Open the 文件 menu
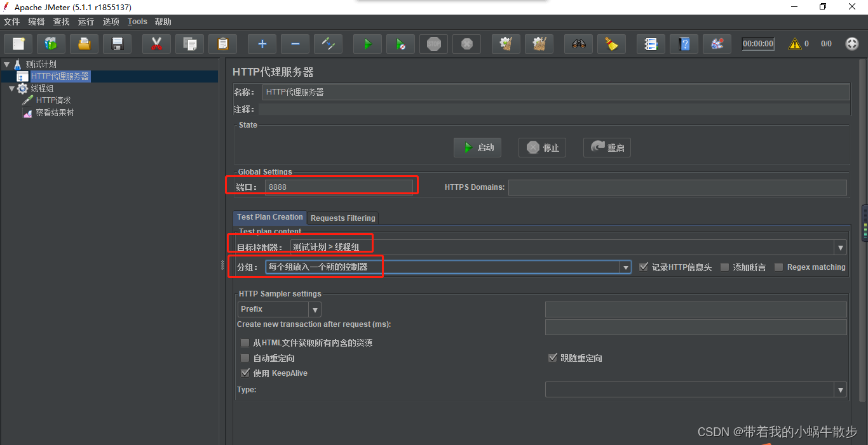The height and width of the screenshot is (445, 868). point(12,22)
